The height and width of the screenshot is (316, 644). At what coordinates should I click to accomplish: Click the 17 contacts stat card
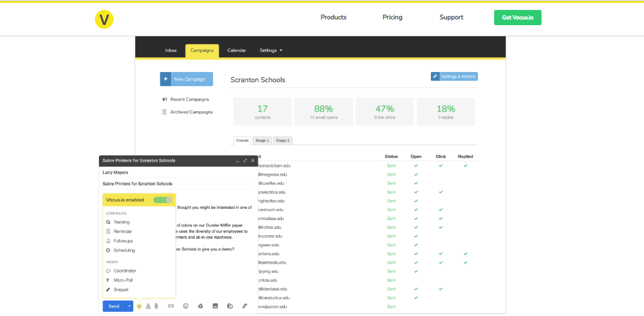262,112
